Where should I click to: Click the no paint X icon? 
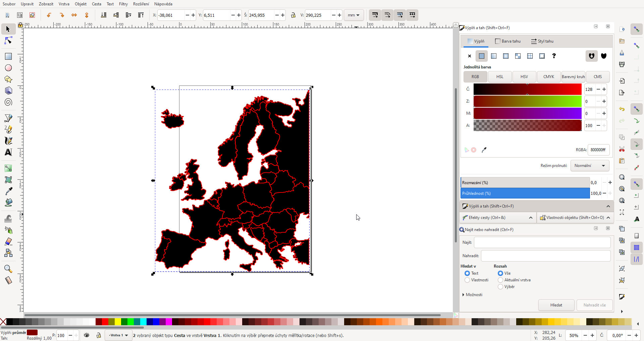pyautogui.click(x=469, y=56)
